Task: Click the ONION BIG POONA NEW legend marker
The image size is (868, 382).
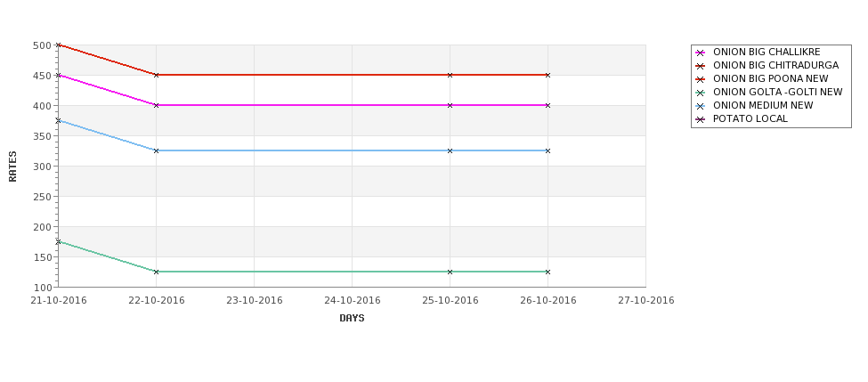Action: coord(701,79)
